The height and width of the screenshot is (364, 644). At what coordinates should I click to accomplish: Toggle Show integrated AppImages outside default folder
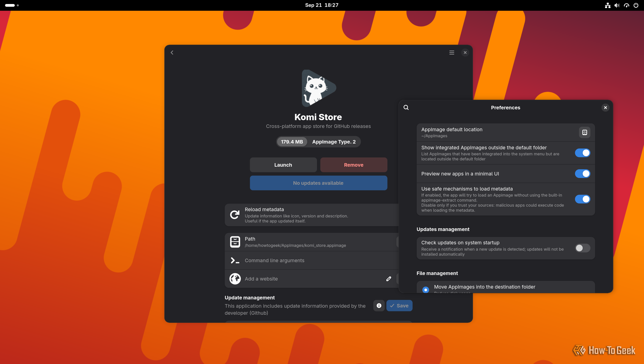tap(583, 153)
